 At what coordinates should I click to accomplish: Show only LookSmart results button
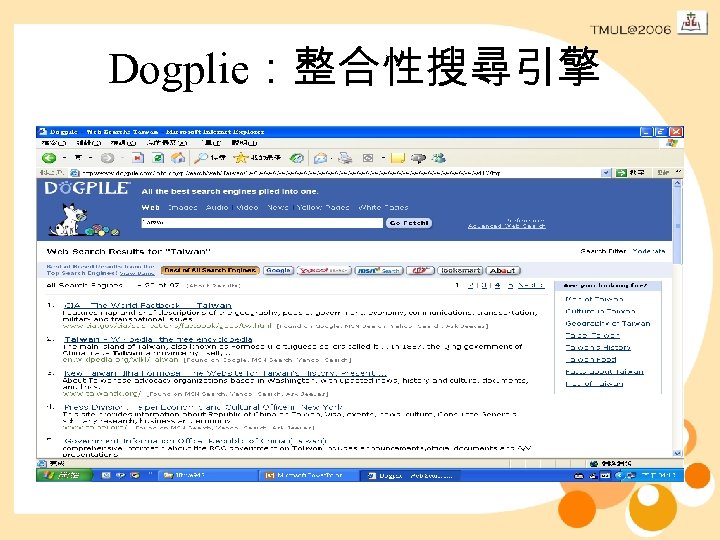460,270
